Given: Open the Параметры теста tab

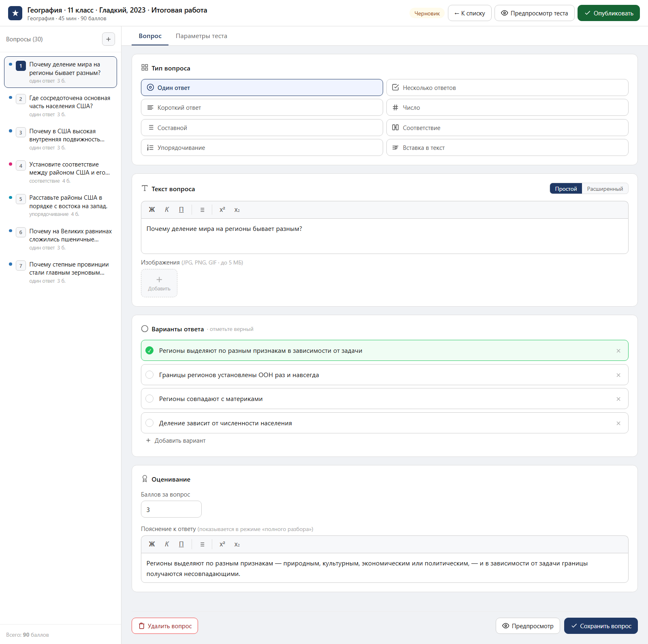Looking at the screenshot, I should coord(201,36).
